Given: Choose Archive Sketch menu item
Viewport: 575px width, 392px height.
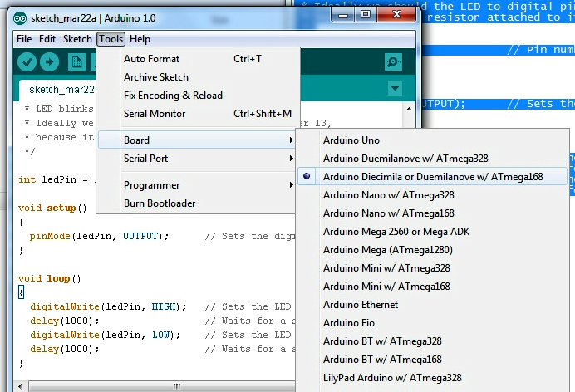Looking at the screenshot, I should (197, 77).
